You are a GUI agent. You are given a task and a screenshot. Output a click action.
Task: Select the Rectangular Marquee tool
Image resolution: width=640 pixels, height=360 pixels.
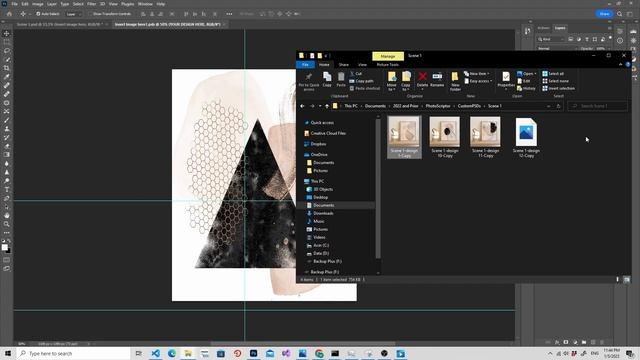tap(7, 42)
